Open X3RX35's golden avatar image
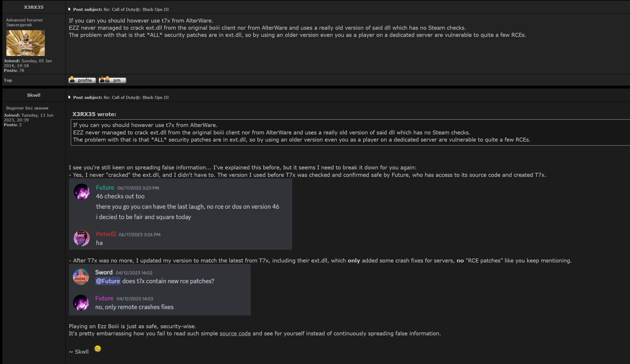Viewport: 630px width, 364px height. tap(25, 43)
